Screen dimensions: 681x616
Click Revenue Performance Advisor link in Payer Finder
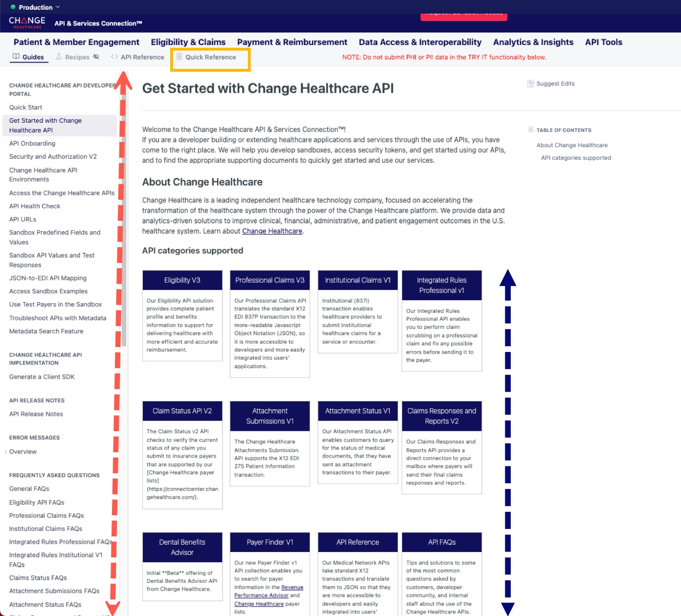[x=268, y=592]
